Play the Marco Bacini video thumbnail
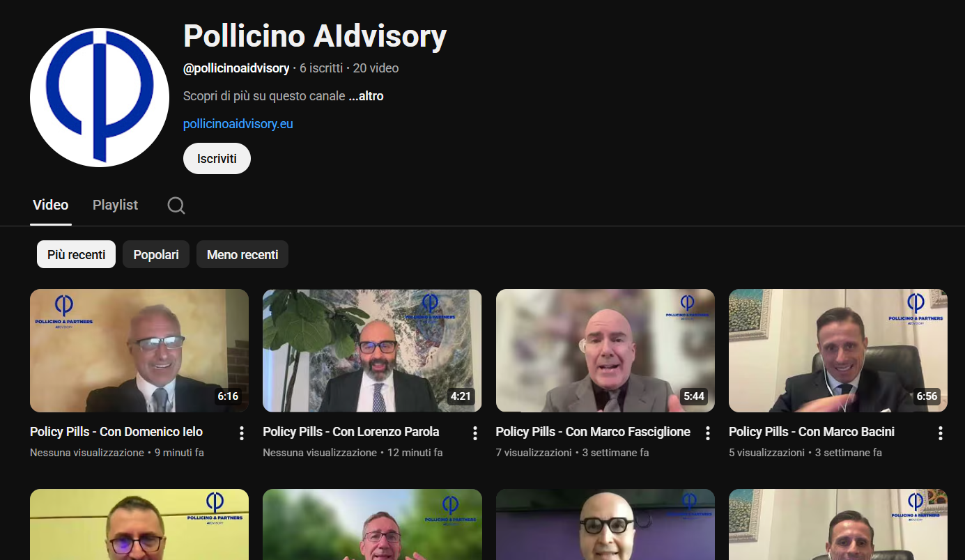This screenshot has width=965, height=560. click(x=837, y=350)
